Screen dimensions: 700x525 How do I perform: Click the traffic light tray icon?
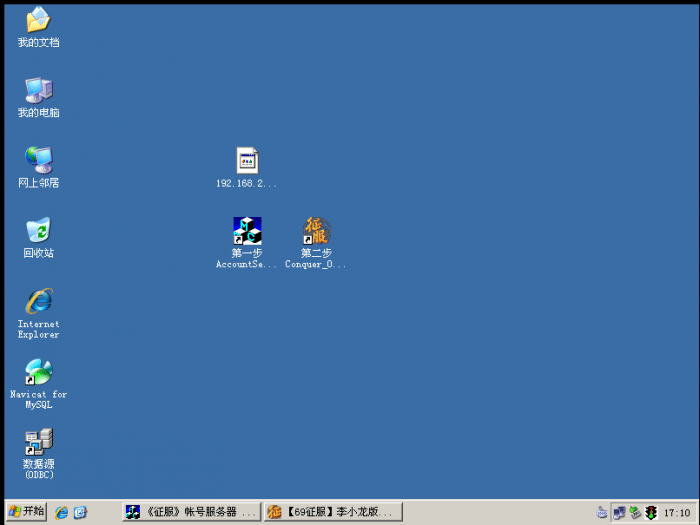click(x=651, y=512)
